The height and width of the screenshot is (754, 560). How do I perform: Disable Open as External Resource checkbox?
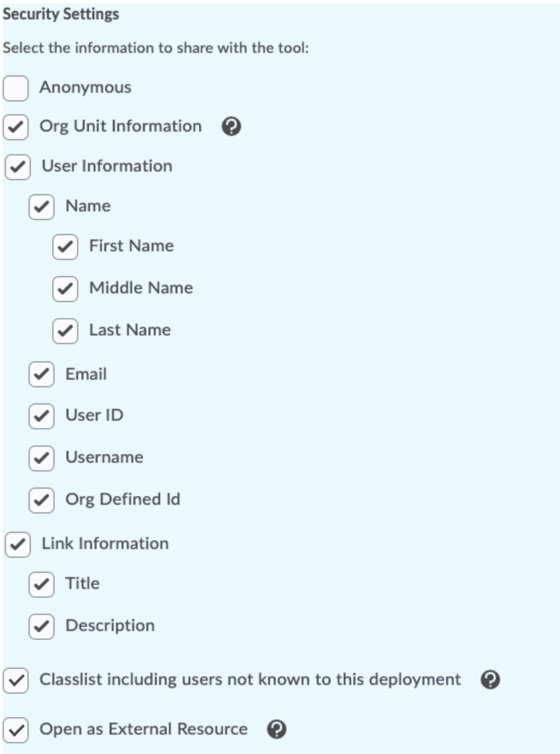[x=16, y=730]
